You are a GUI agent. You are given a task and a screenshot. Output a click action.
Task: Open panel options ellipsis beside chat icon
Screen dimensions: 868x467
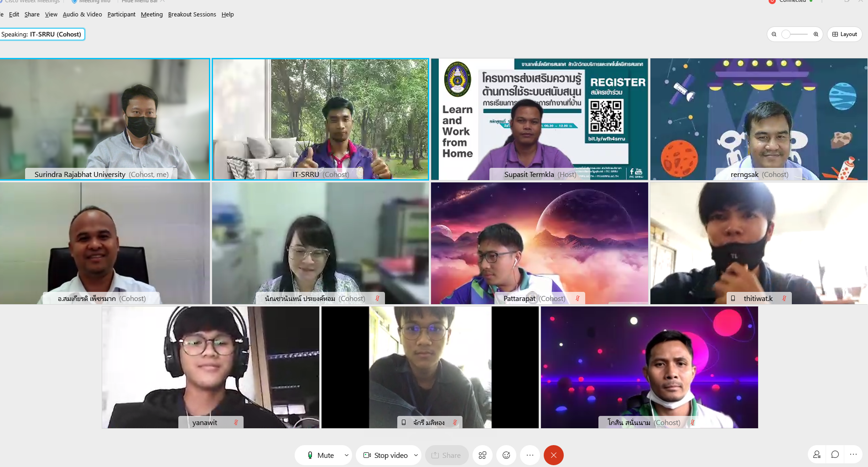pyautogui.click(x=853, y=454)
